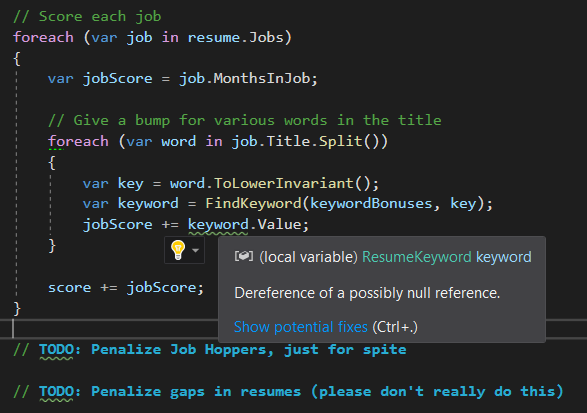Click the keywordBonuses argument
Image resolution: width=587 pixels, height=413 pixels.
pos(371,203)
